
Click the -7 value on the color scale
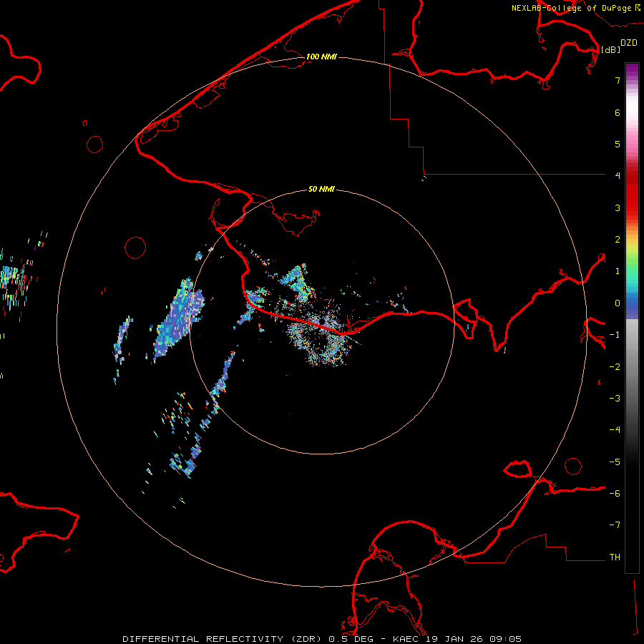tap(615, 525)
